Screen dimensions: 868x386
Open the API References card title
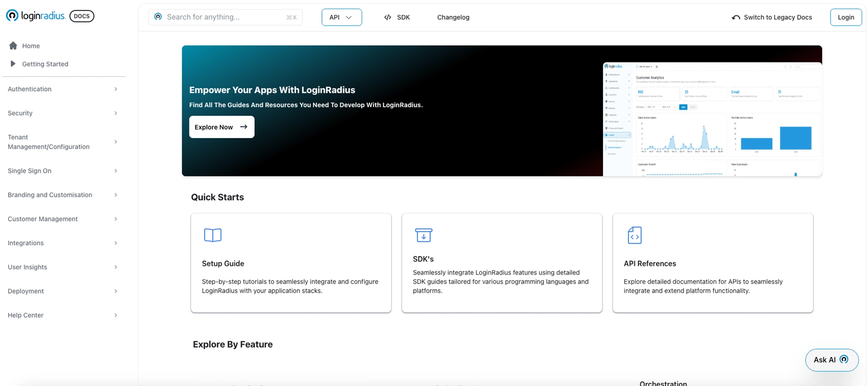click(650, 263)
